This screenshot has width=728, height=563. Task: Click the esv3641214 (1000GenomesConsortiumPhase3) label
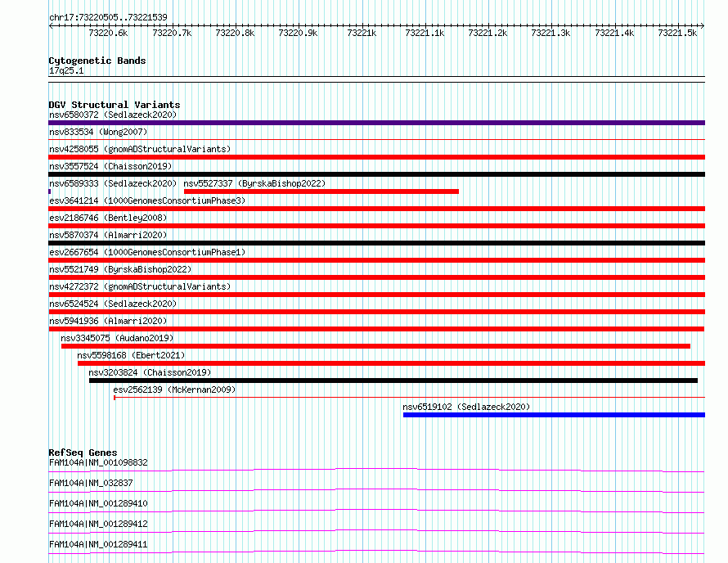tap(147, 200)
